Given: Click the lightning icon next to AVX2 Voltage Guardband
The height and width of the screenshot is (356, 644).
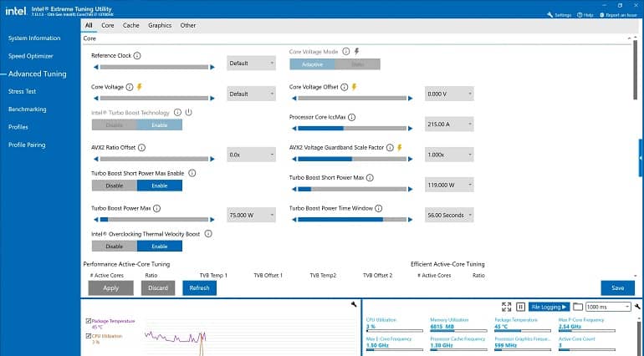Looking at the screenshot, I should tap(400, 147).
